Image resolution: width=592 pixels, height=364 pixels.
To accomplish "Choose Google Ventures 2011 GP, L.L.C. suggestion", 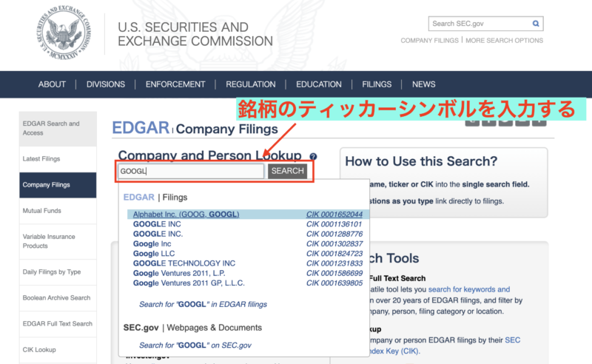I will 189,283.
